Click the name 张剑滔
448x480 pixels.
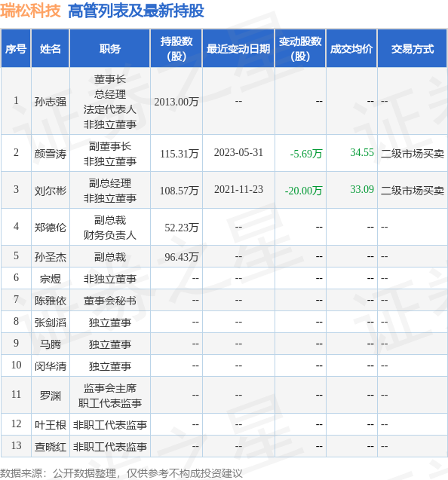[x=51, y=323]
